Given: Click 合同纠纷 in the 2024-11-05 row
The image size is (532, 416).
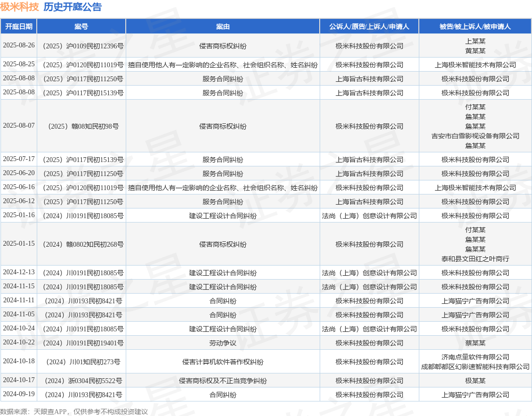Looking at the screenshot, I should pos(223,315).
